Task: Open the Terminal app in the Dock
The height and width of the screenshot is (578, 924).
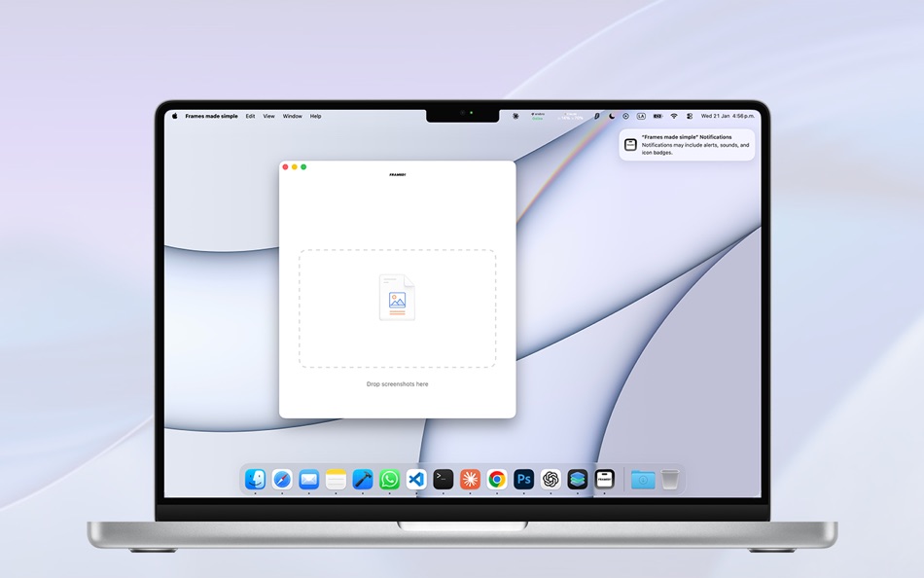Action: coord(443,479)
